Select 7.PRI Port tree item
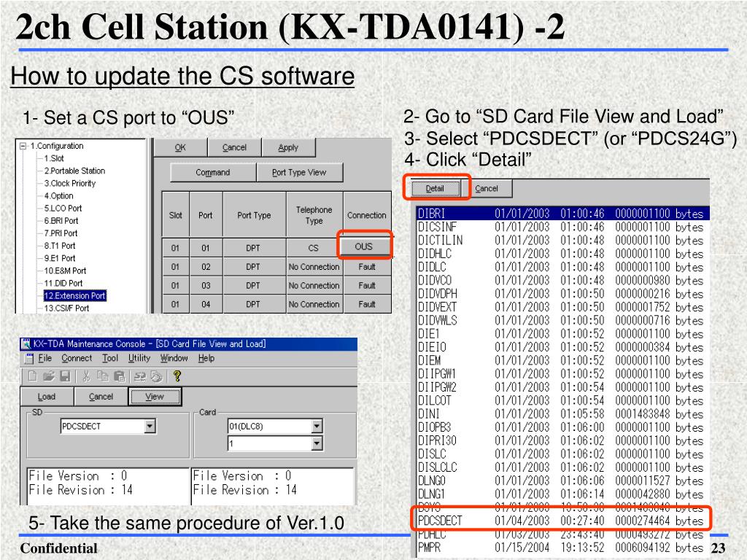Screen dimensions: 747x560 pyautogui.click(x=61, y=233)
